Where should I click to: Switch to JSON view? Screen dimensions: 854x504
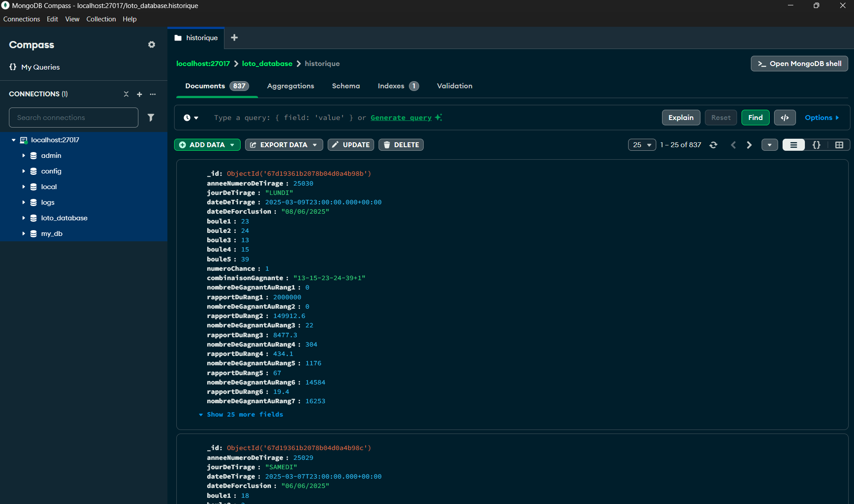click(x=817, y=145)
